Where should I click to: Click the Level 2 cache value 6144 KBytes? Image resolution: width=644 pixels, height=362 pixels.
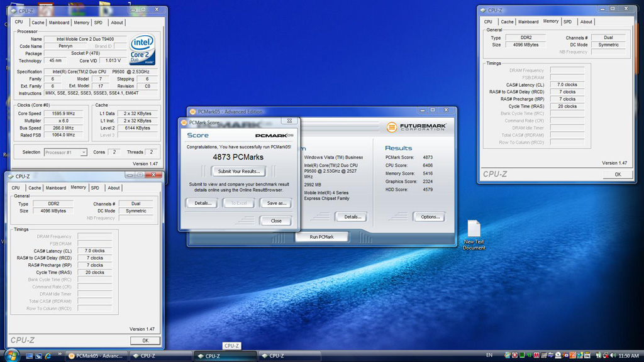[x=138, y=128]
